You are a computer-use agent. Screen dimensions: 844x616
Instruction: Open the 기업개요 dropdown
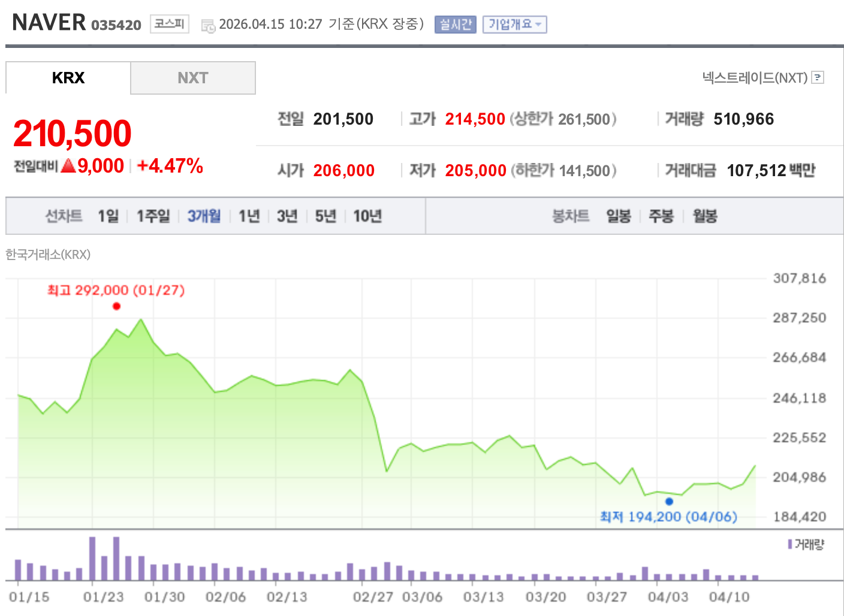(514, 25)
